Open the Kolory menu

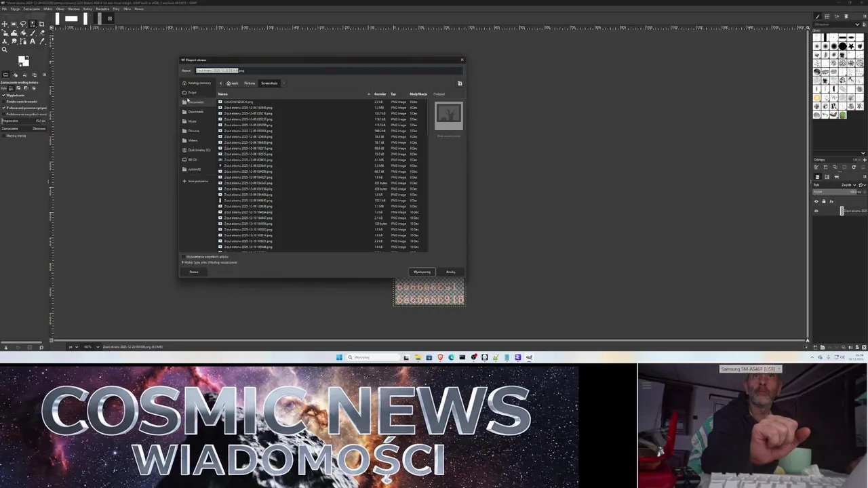click(87, 9)
